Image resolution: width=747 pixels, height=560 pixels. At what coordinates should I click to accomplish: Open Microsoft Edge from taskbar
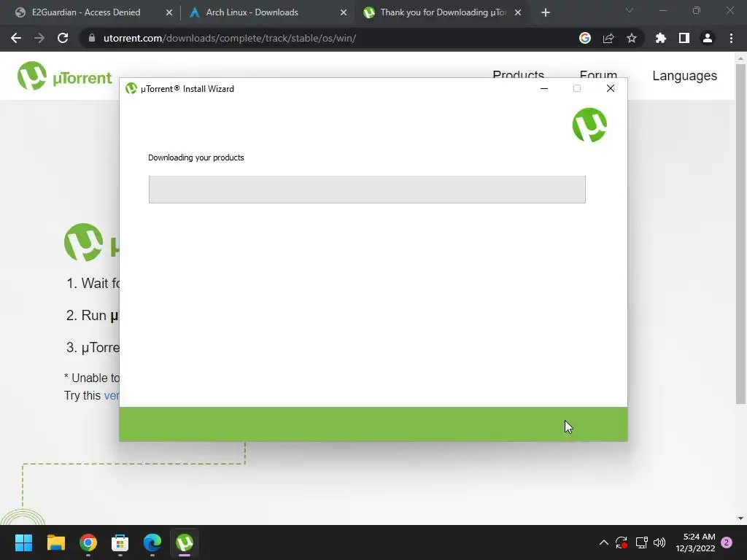coord(152,542)
